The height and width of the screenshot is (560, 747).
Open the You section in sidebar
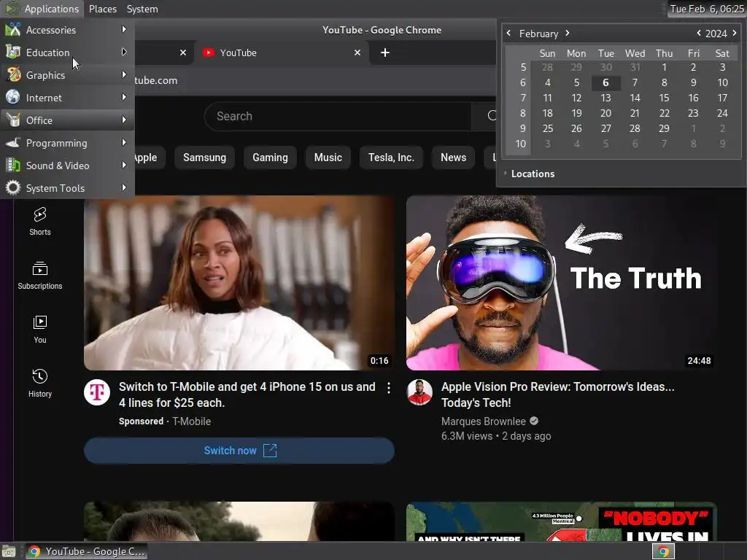(40, 329)
